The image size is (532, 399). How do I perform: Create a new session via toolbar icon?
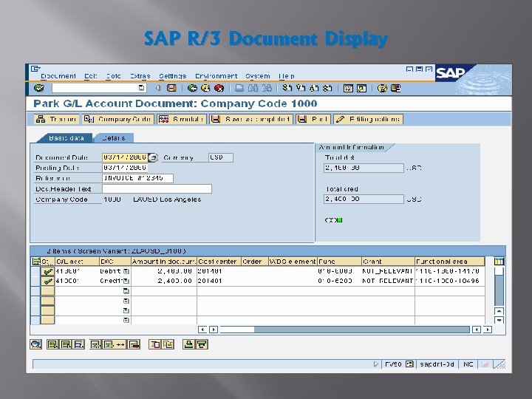[348, 88]
